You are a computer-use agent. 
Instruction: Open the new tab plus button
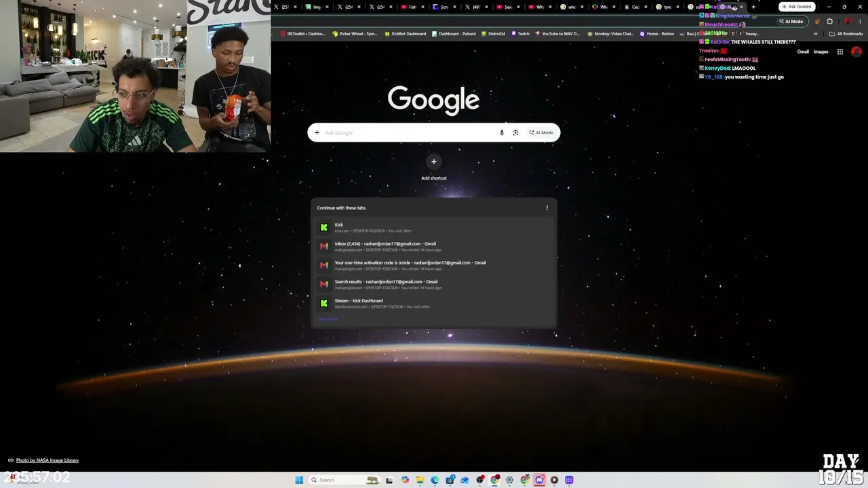[x=753, y=7]
